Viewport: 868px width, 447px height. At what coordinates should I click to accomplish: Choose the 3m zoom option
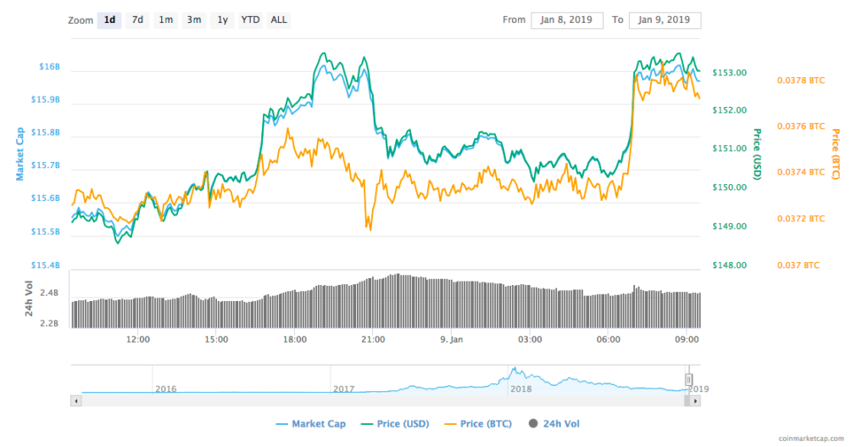194,20
